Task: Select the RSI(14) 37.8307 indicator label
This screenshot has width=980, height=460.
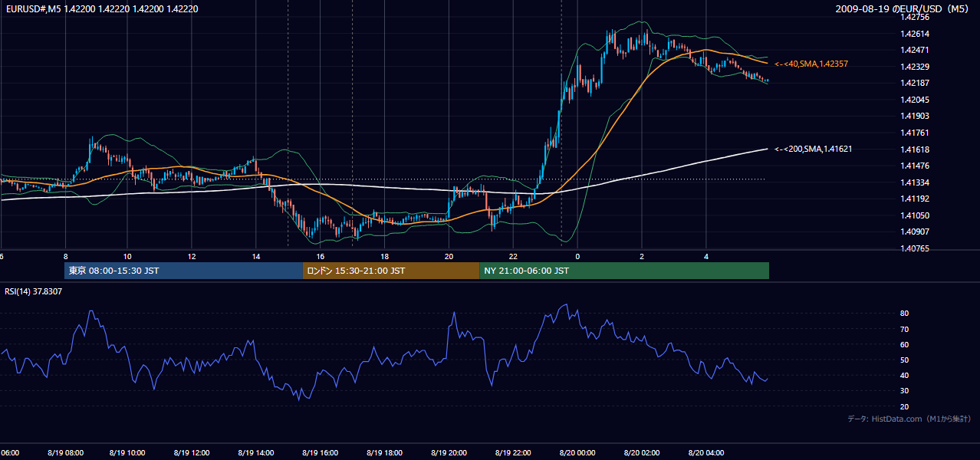Action: pos(34,291)
